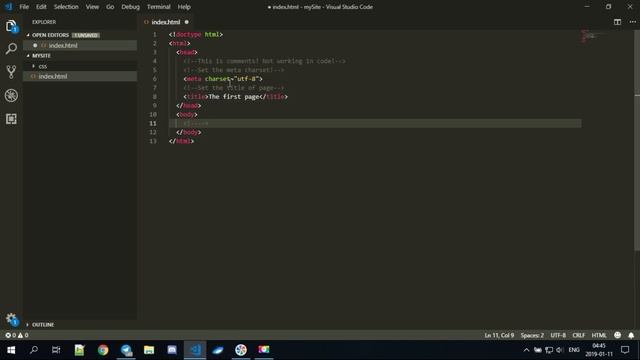
Task: Click CRLF end of line setting
Action: pos(578,335)
